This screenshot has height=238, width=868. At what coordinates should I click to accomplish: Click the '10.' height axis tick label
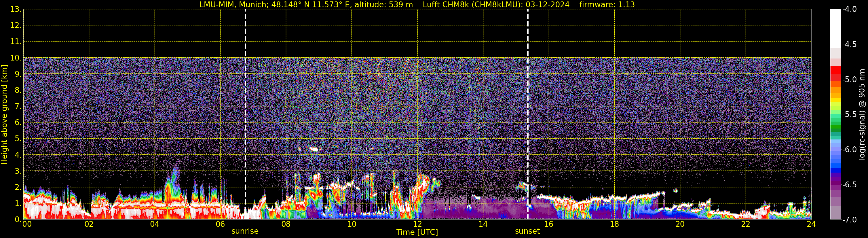[16, 58]
